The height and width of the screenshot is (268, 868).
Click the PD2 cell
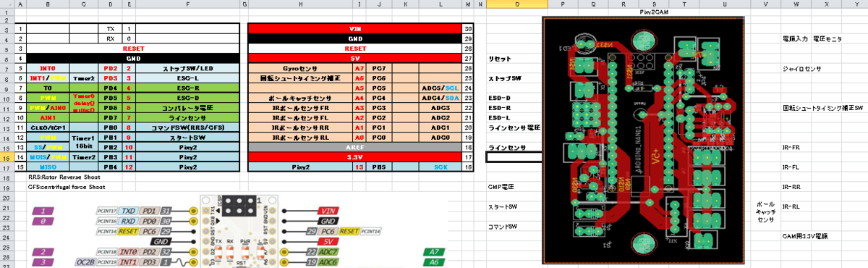110,68
